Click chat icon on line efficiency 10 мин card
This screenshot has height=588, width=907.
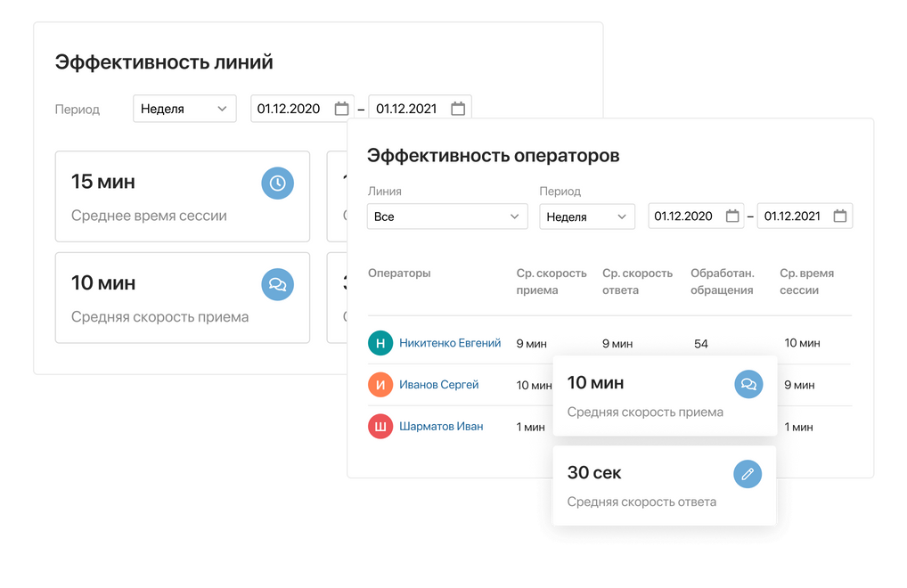tap(278, 284)
